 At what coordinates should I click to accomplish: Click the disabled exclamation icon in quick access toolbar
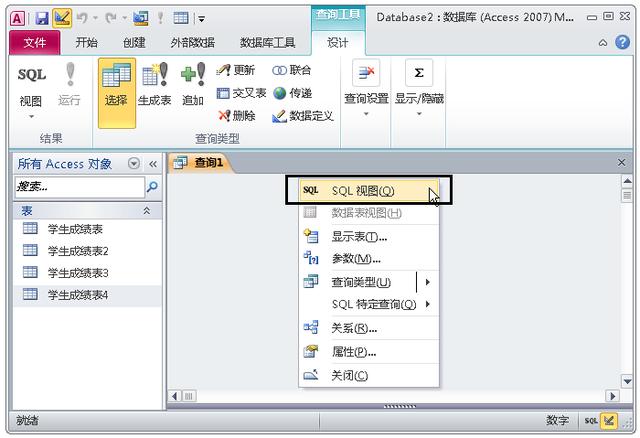160,18
